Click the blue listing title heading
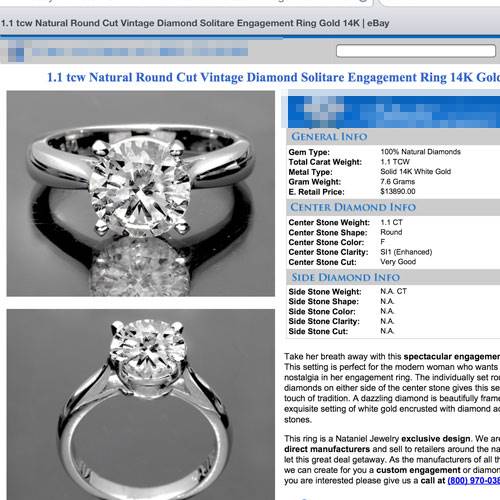This screenshot has height=500, width=500. 273,77
